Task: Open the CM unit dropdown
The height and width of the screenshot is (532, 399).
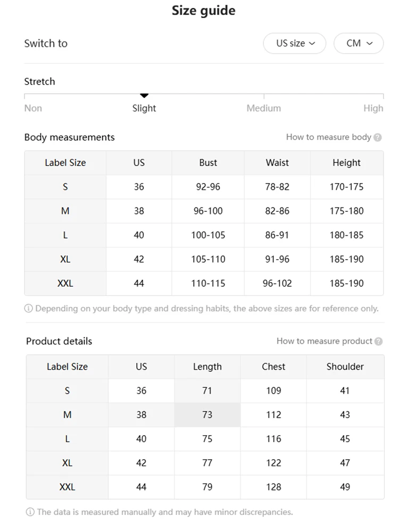Action: coord(358,44)
